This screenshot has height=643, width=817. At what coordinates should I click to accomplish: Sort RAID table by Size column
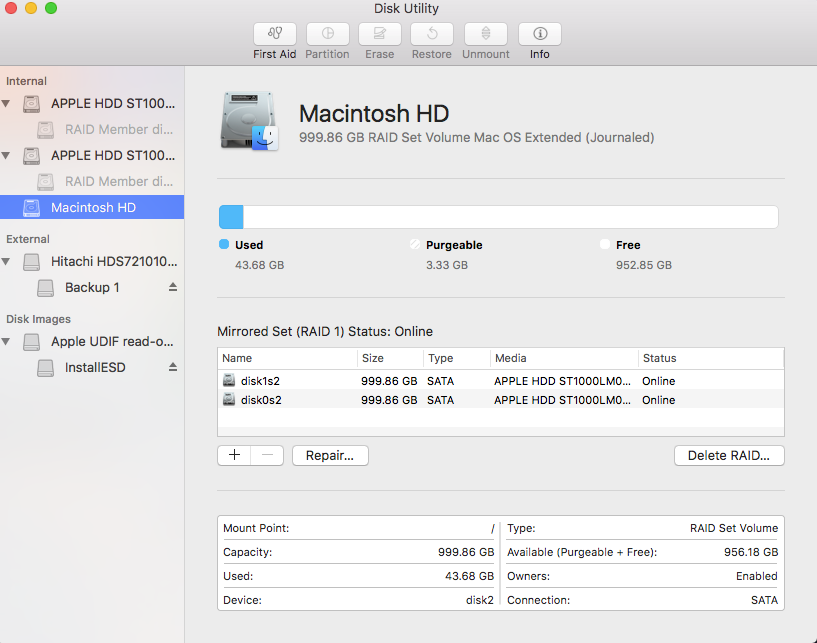click(x=388, y=358)
